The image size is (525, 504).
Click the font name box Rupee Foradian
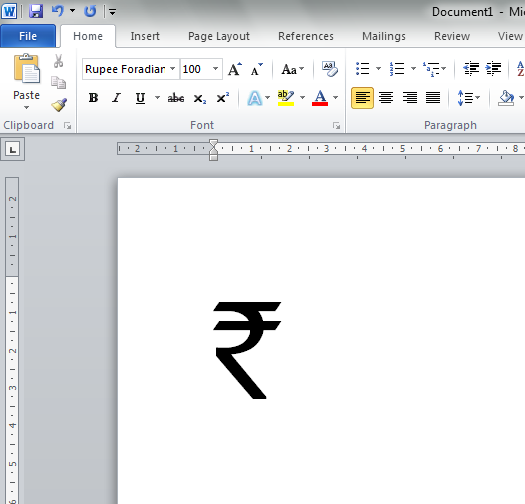coord(126,69)
